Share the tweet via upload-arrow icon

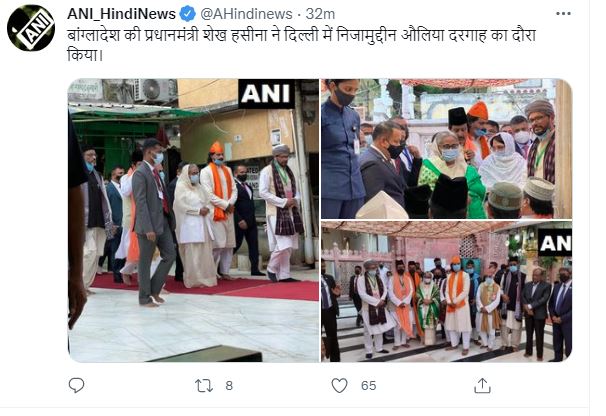482,385
